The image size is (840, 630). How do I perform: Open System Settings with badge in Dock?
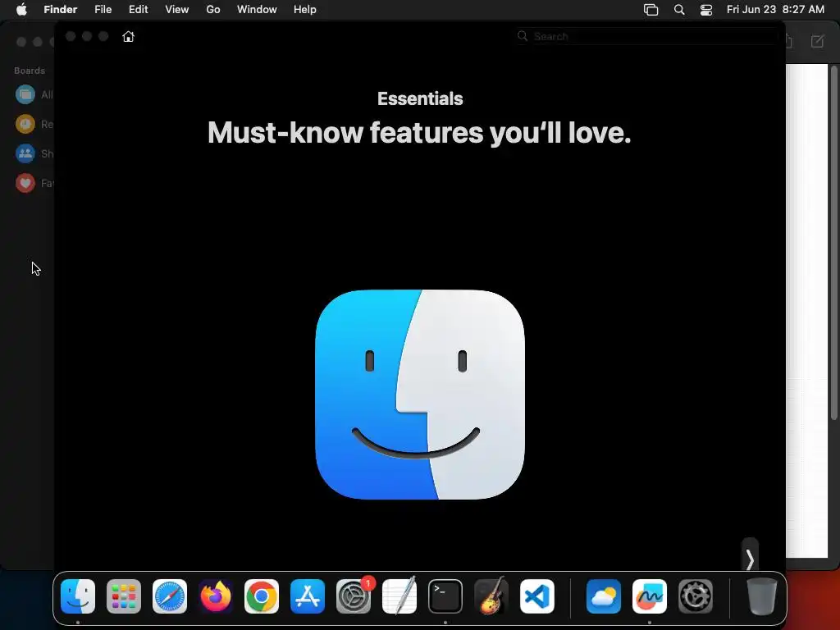click(354, 596)
